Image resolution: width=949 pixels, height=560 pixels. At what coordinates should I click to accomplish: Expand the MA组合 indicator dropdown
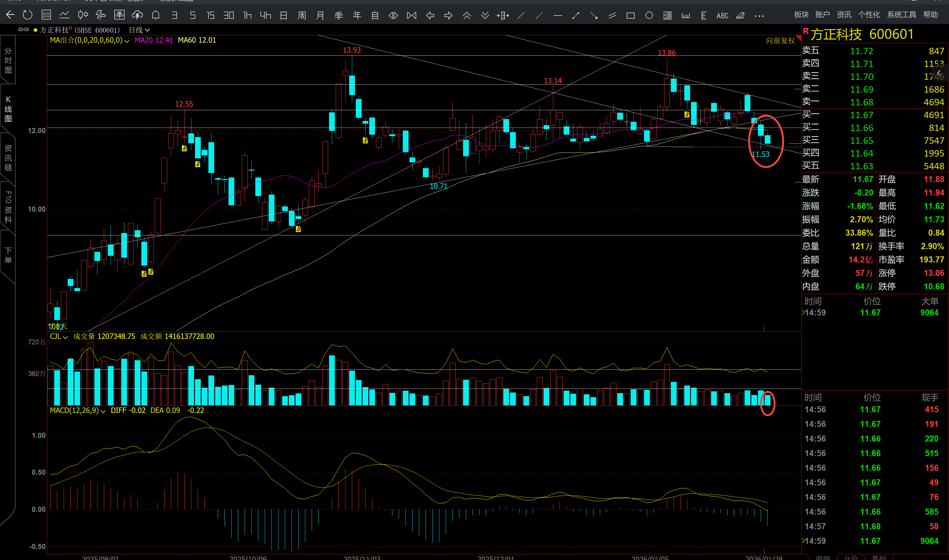point(127,41)
